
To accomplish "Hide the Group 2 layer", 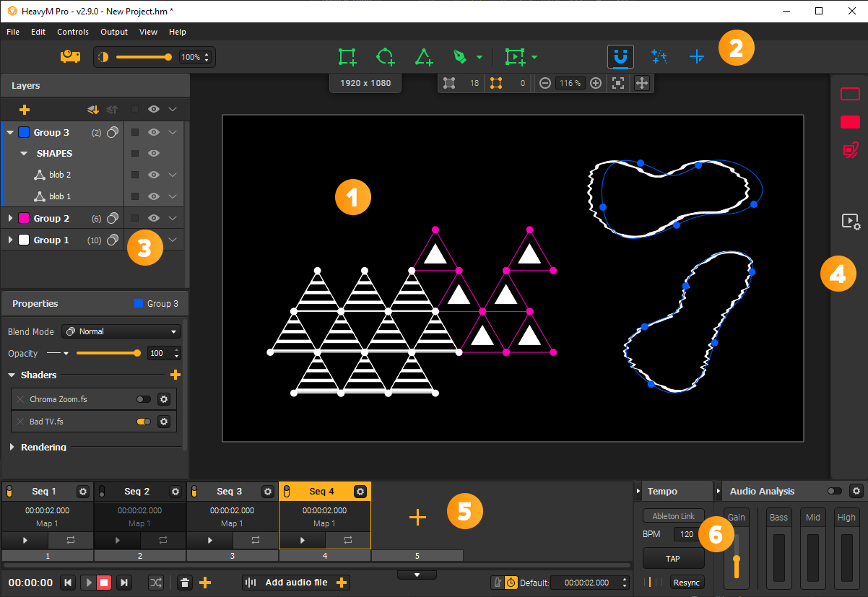I will point(154,218).
